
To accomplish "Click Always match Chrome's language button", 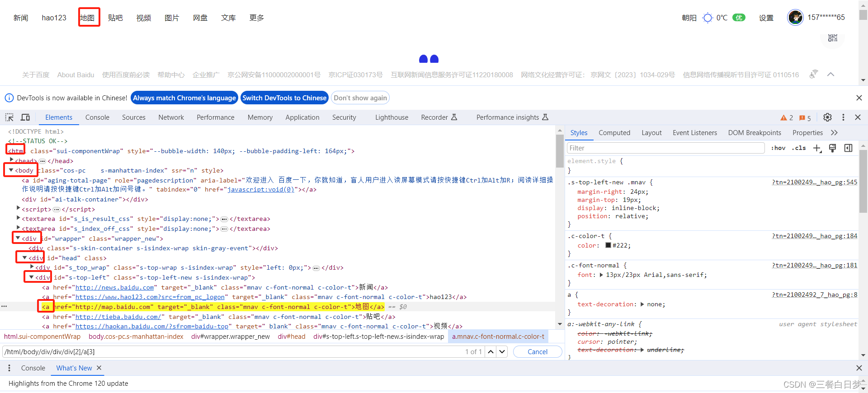I will [184, 98].
